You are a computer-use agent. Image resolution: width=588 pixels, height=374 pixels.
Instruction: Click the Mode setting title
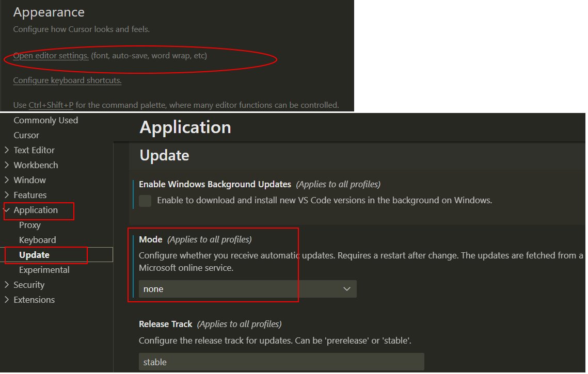pyautogui.click(x=151, y=239)
